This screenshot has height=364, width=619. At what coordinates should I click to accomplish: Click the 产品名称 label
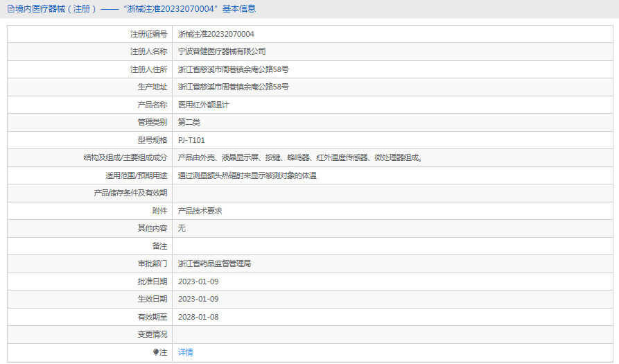152,105
